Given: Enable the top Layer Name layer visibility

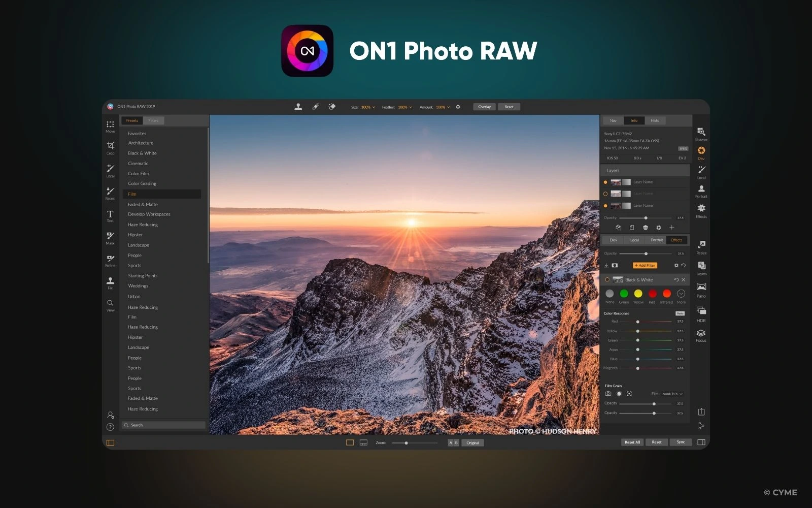Looking at the screenshot, I should point(606,181).
